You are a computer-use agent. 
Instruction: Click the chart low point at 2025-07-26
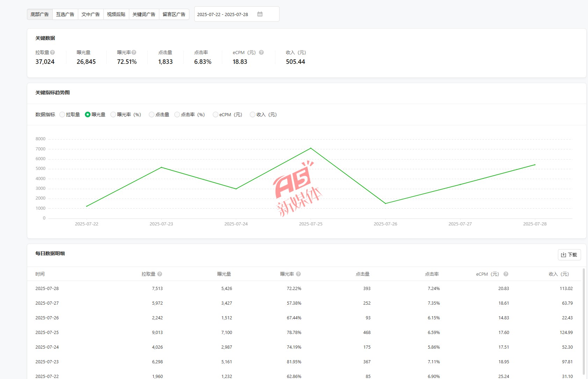point(386,203)
